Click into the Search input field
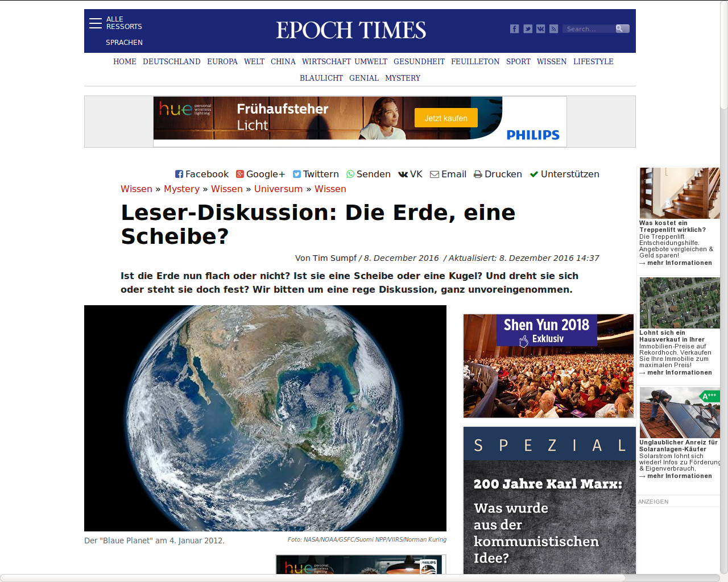Screen dimensions: 728x582 tap(589, 28)
